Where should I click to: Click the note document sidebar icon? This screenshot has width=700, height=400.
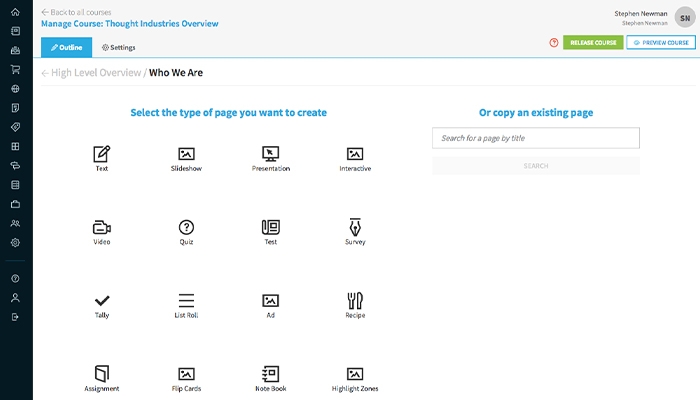point(15,108)
